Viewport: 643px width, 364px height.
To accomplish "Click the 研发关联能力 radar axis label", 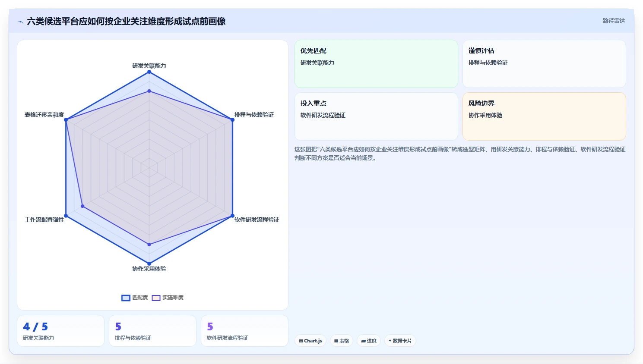I will tap(149, 66).
